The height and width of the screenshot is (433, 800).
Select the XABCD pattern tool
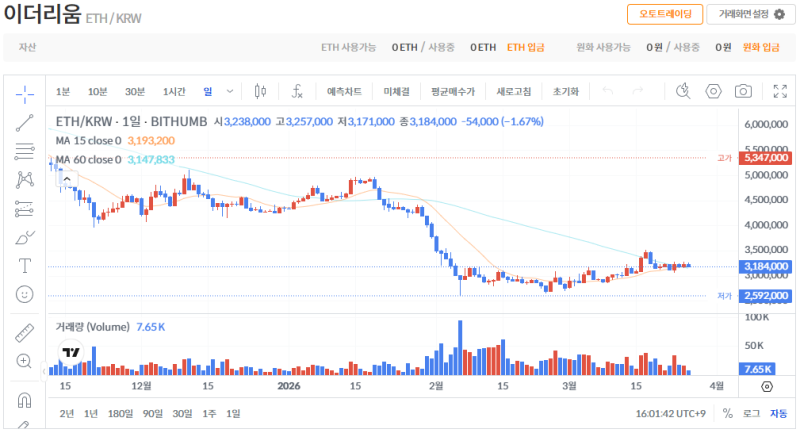[x=24, y=180]
